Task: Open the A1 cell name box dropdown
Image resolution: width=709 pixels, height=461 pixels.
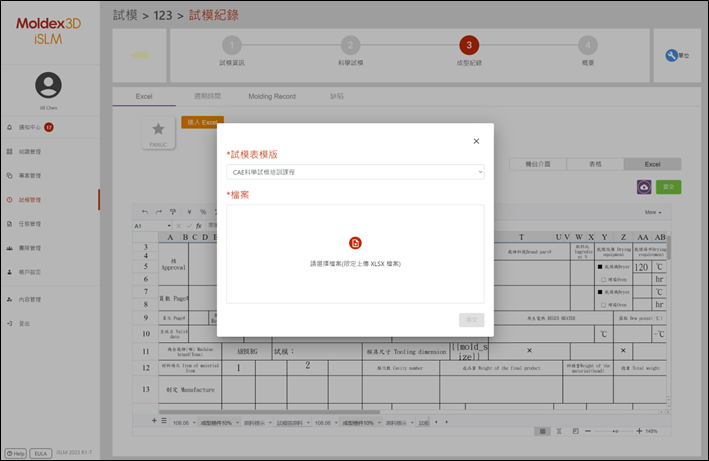Action: pos(169,226)
